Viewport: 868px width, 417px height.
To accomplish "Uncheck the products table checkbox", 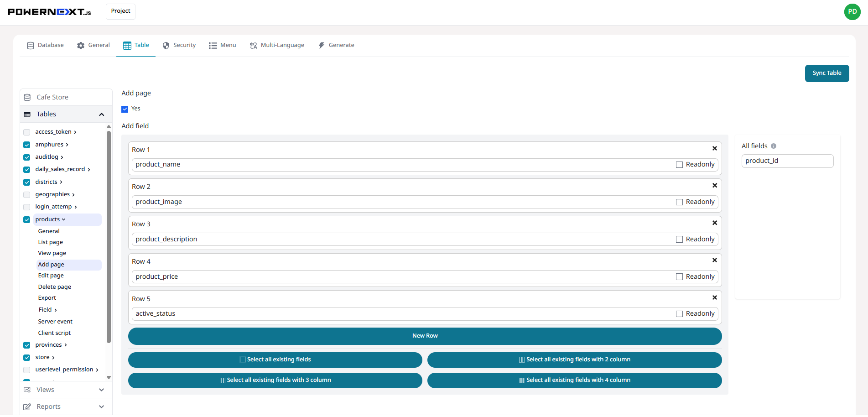I will pos(27,220).
